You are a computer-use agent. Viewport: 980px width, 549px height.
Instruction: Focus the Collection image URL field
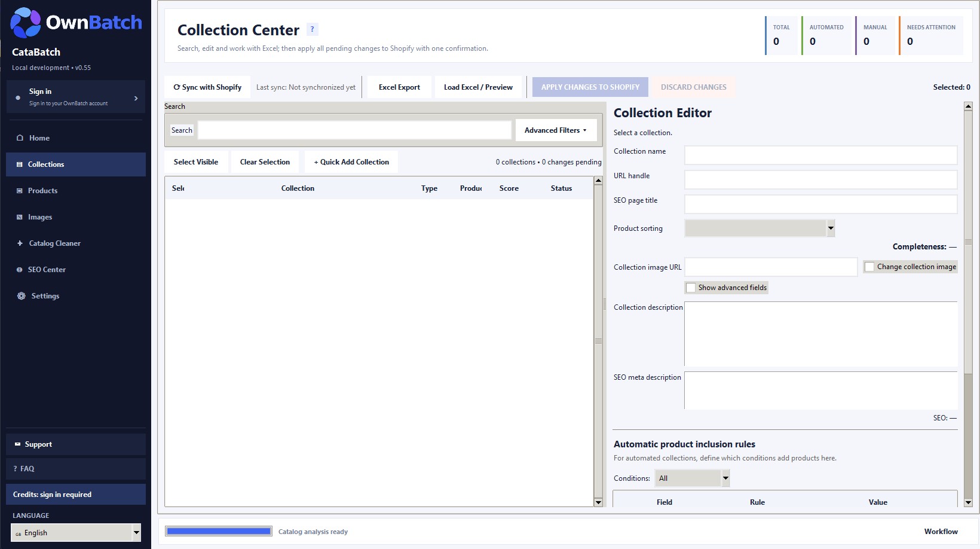coord(771,267)
